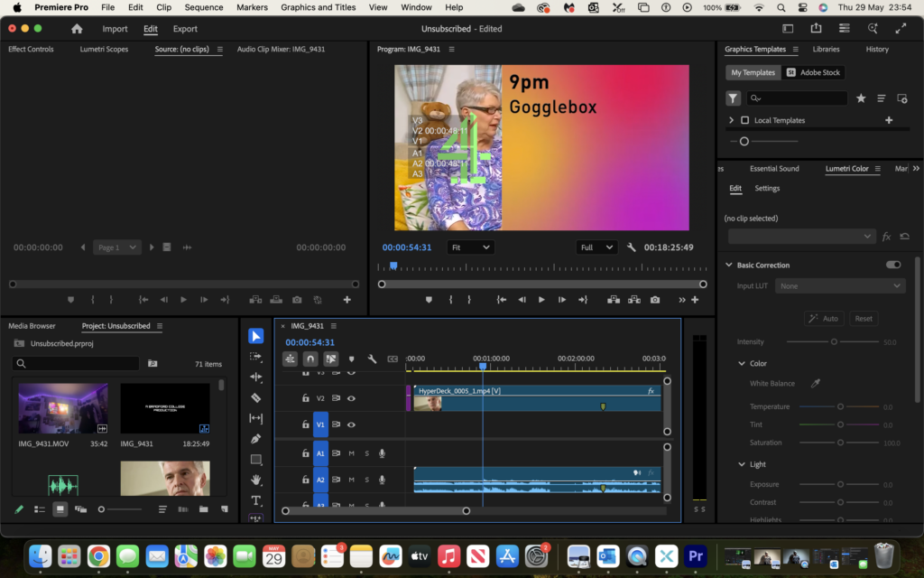924x578 pixels.
Task: Toggle Linked Selection in timeline
Action: point(331,359)
